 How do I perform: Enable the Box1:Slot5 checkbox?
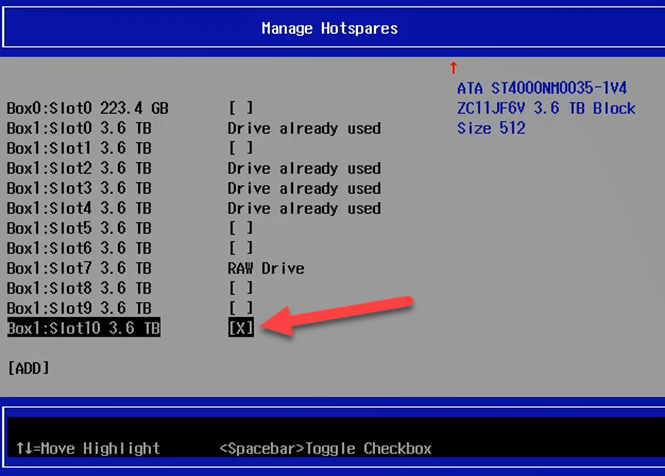(x=240, y=228)
